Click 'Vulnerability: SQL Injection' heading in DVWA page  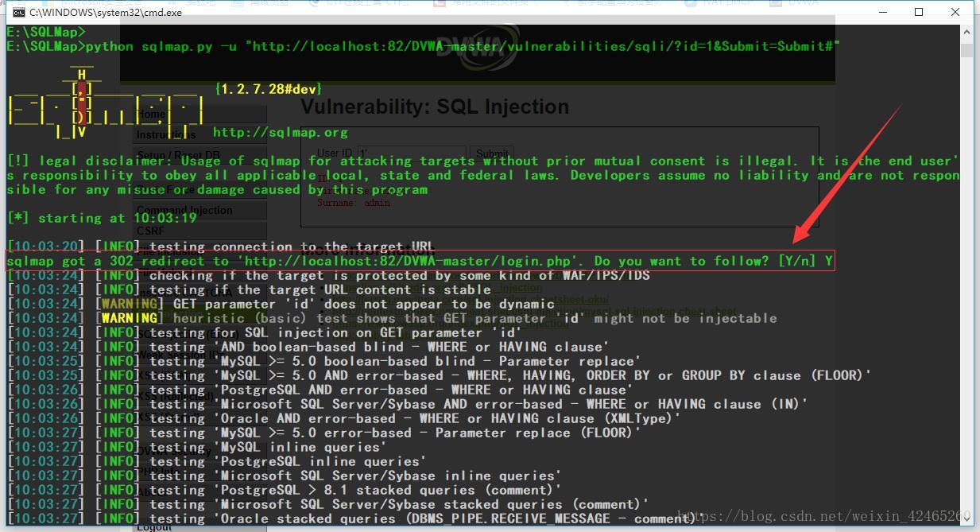coord(435,107)
